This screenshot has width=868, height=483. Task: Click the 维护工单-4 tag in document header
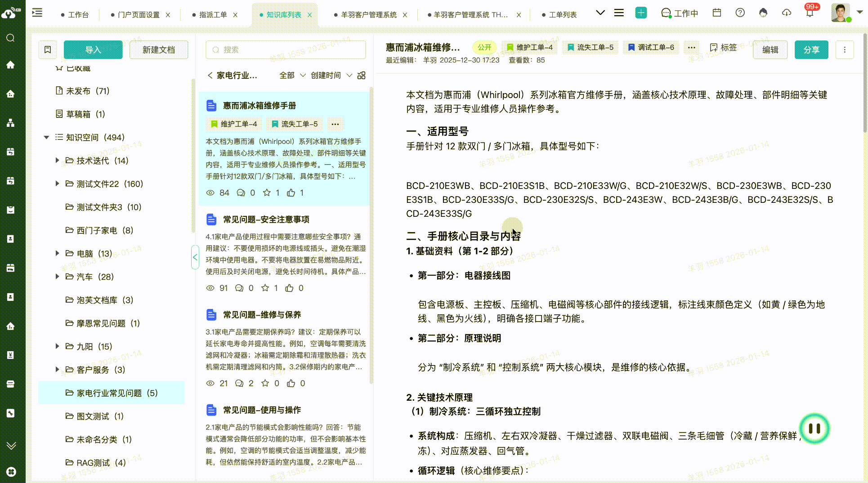pyautogui.click(x=530, y=47)
